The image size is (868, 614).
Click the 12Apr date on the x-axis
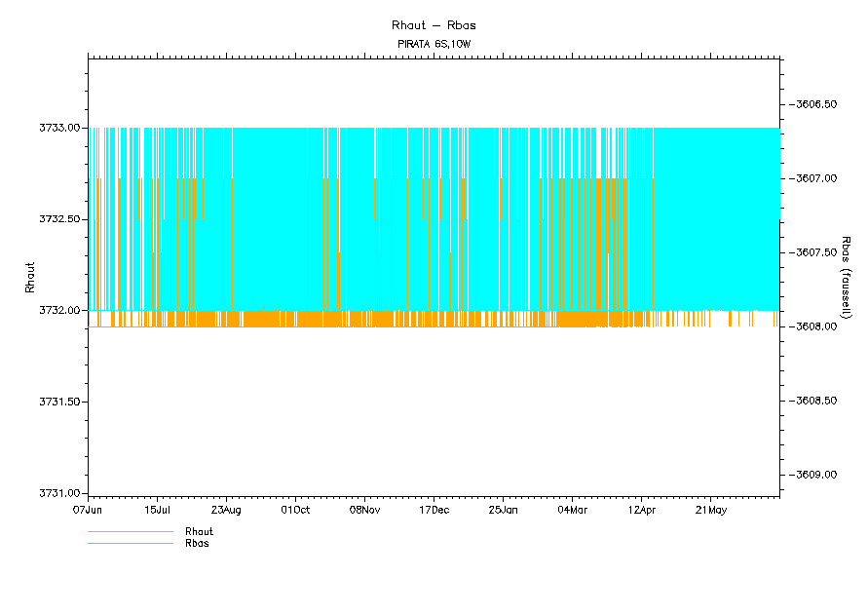641,510
